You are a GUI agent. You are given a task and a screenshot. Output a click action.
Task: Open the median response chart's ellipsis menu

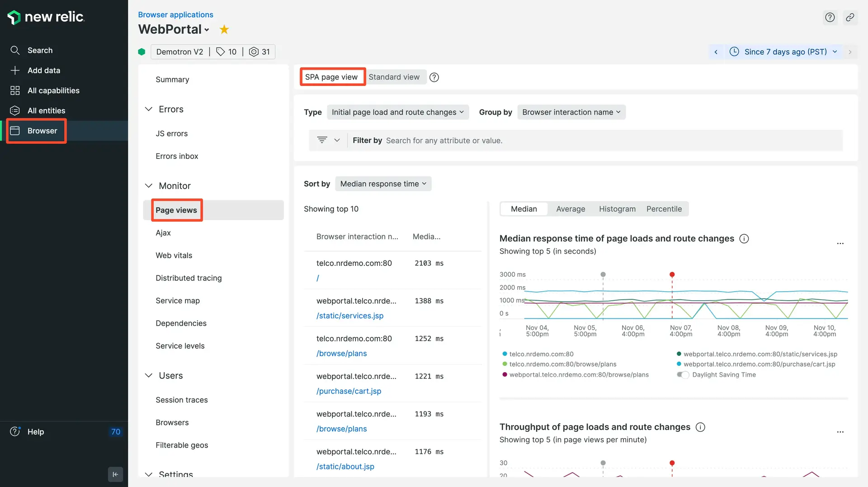pyautogui.click(x=840, y=243)
